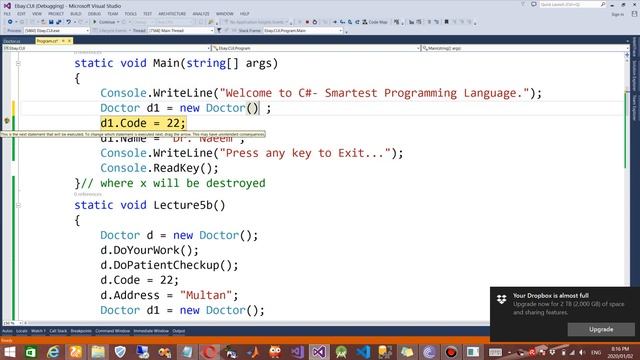The height and width of the screenshot is (360, 640).
Task: Open File Explorer from taskbar
Action: point(98,352)
